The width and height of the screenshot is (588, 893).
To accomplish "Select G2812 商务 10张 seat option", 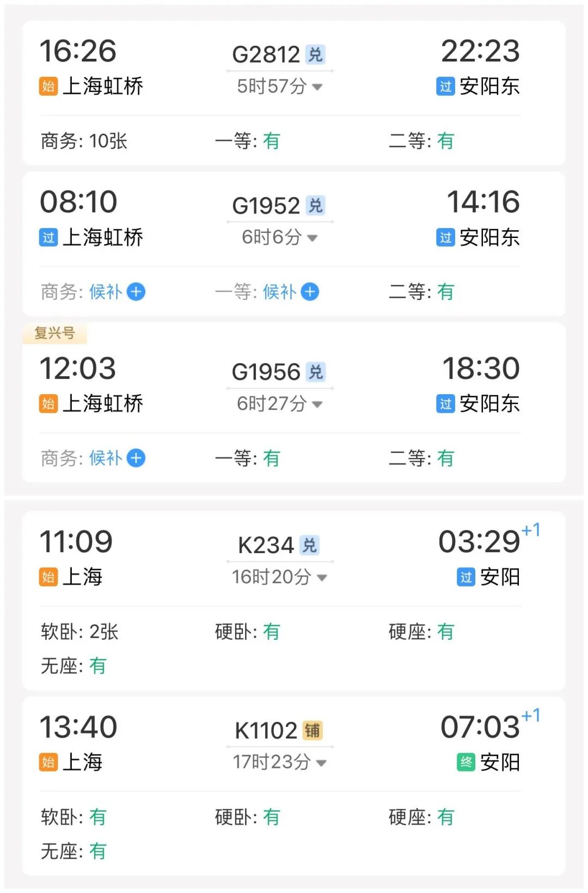I will (84, 141).
